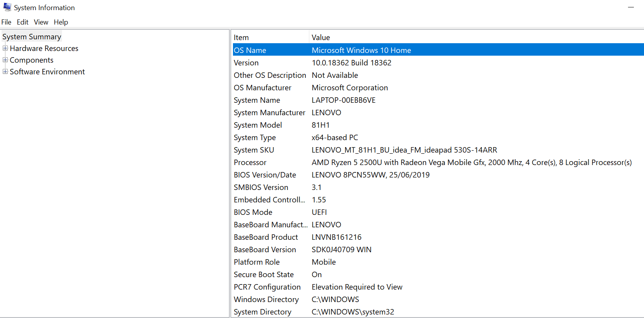Click the SDK0J40709 WIN value
This screenshot has height=318, width=644.
pos(342,249)
